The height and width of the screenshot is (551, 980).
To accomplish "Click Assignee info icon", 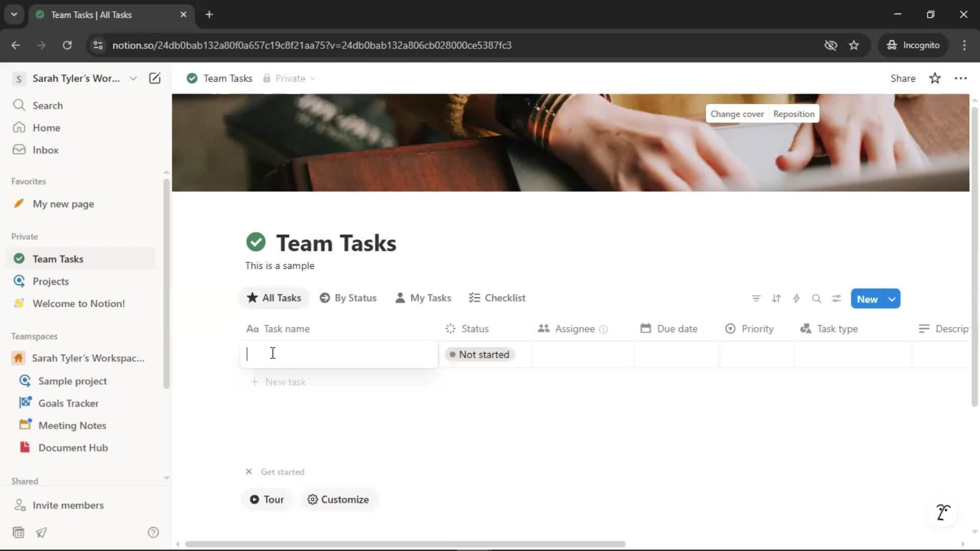I will pyautogui.click(x=603, y=330).
